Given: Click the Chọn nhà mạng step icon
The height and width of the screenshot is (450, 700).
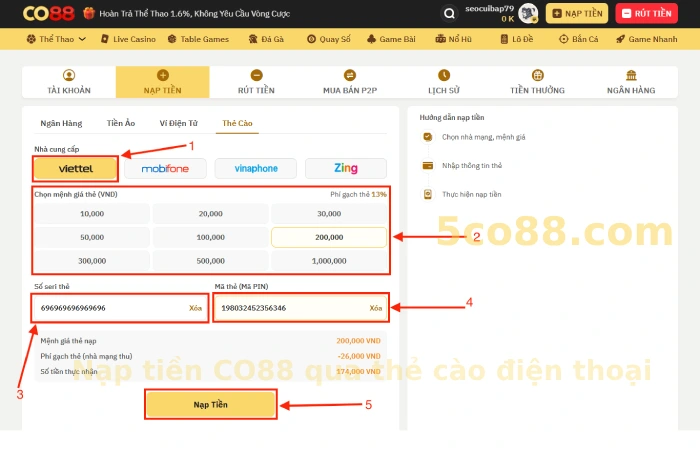Looking at the screenshot, I should click(x=428, y=137).
